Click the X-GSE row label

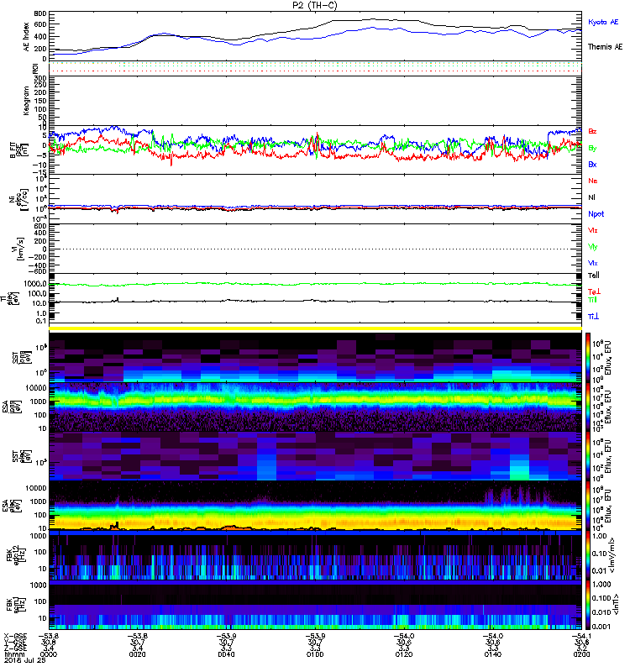(15, 637)
